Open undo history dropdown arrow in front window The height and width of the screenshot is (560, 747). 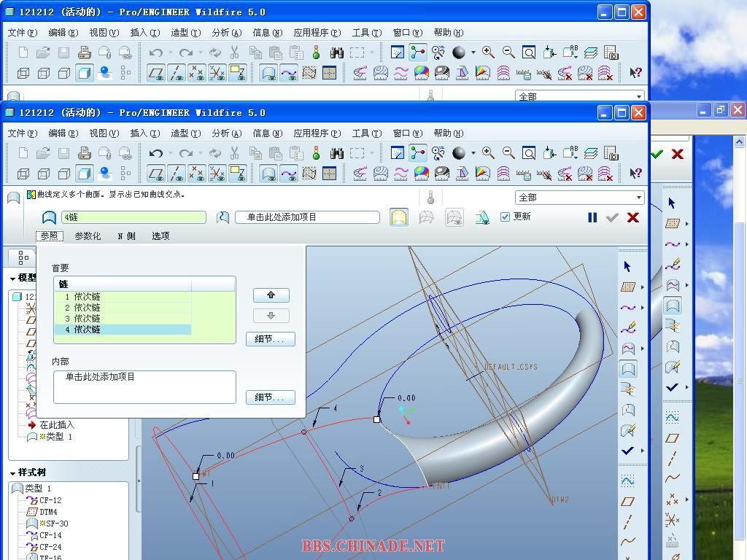coord(170,153)
